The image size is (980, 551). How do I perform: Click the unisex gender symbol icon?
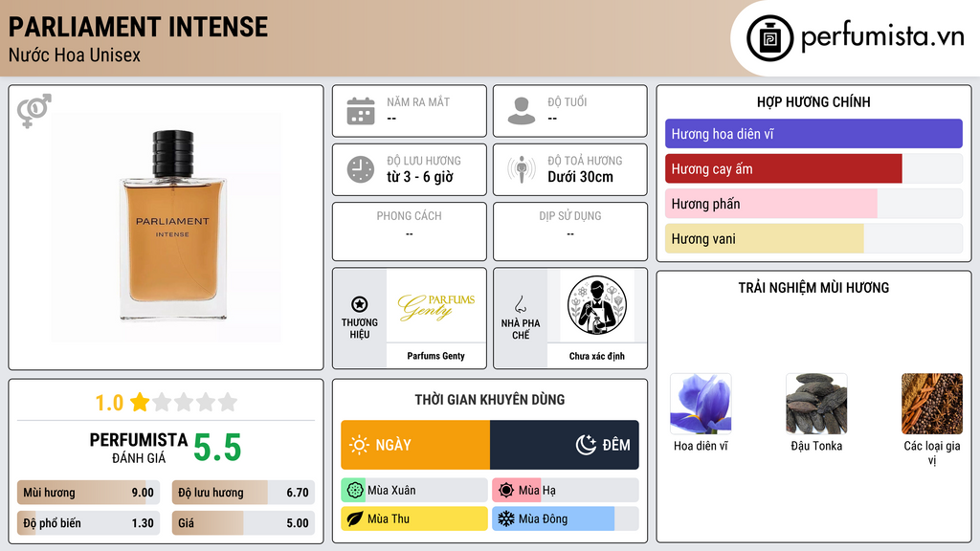34,111
